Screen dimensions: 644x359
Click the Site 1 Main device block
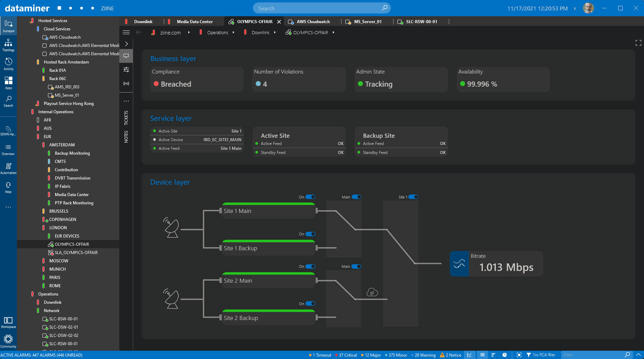tap(269, 211)
